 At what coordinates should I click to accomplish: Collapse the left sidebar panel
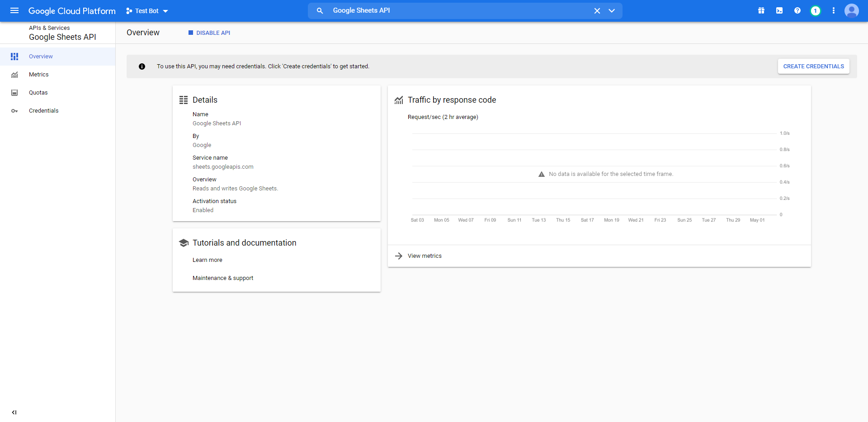pos(14,412)
